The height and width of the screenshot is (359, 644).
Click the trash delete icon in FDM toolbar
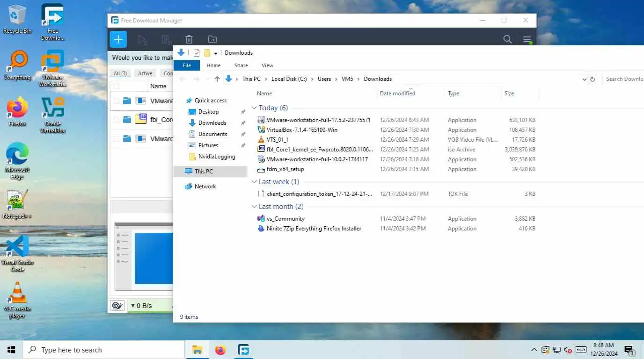tap(189, 40)
